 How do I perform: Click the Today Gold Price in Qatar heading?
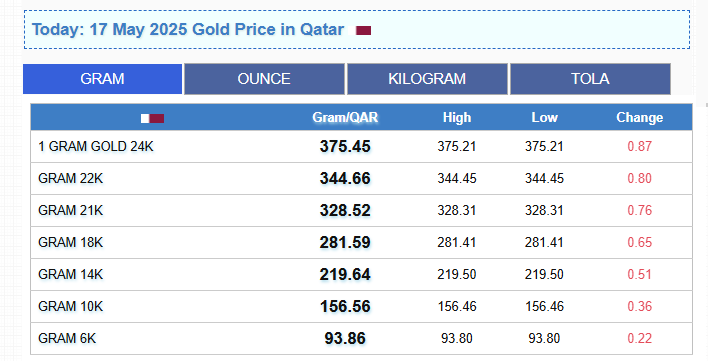[188, 30]
